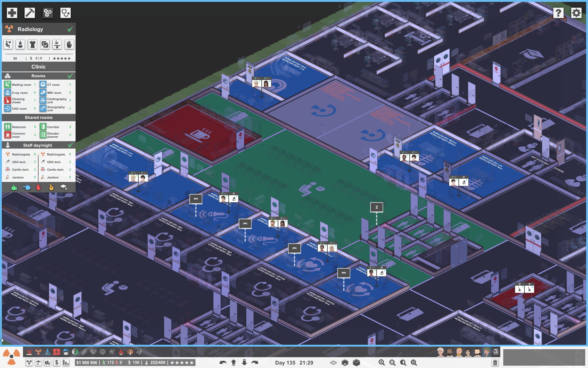Viewport: 588px width, 368px height.
Task: Open the statistics bar chart button
Action: [66, 362]
